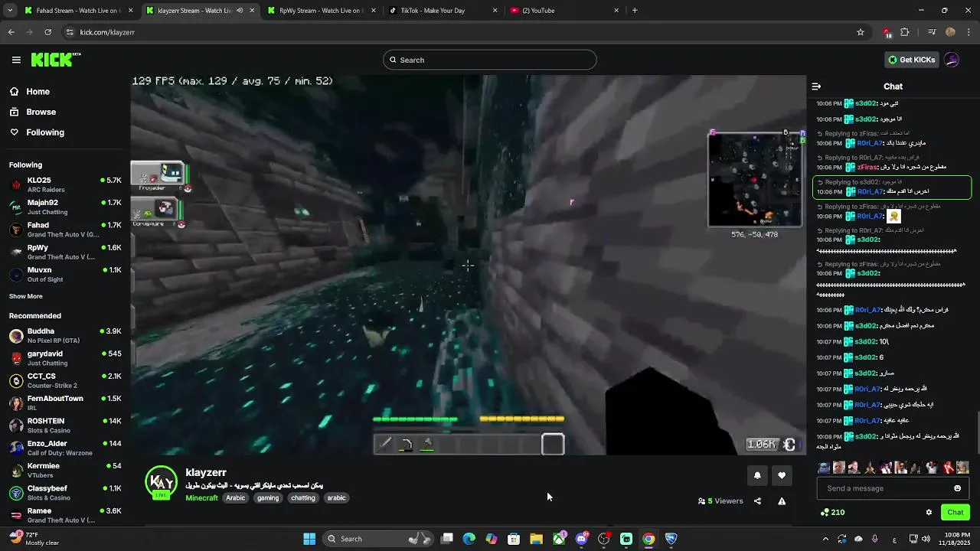This screenshot has width=980, height=551.
Task: Select the chatting tag
Action: click(x=303, y=498)
